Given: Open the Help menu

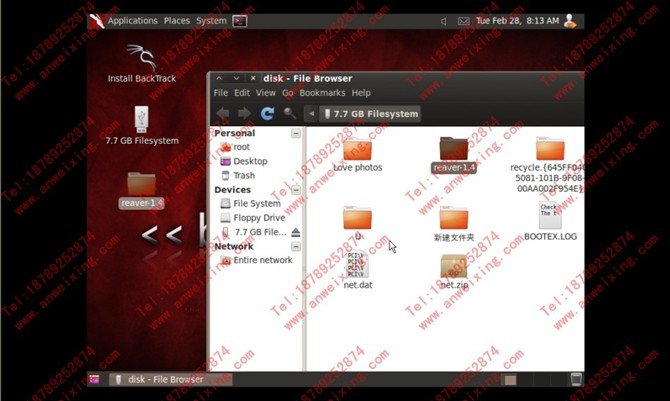Looking at the screenshot, I should [361, 93].
